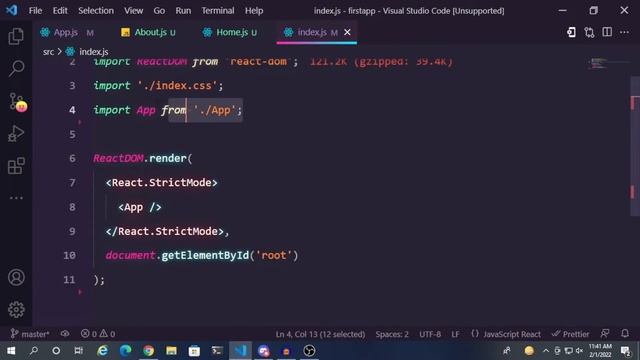The height and width of the screenshot is (360, 640).
Task: Open the Manage gear menu
Action: click(16, 309)
